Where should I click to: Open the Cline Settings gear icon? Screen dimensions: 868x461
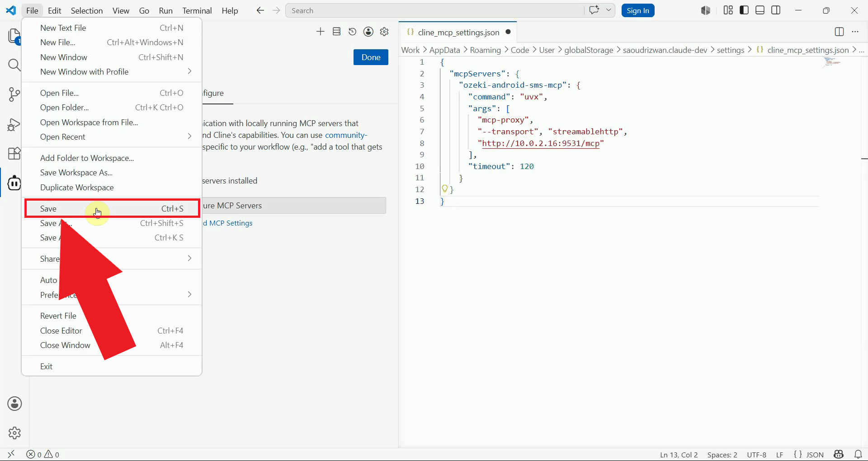tap(384, 31)
